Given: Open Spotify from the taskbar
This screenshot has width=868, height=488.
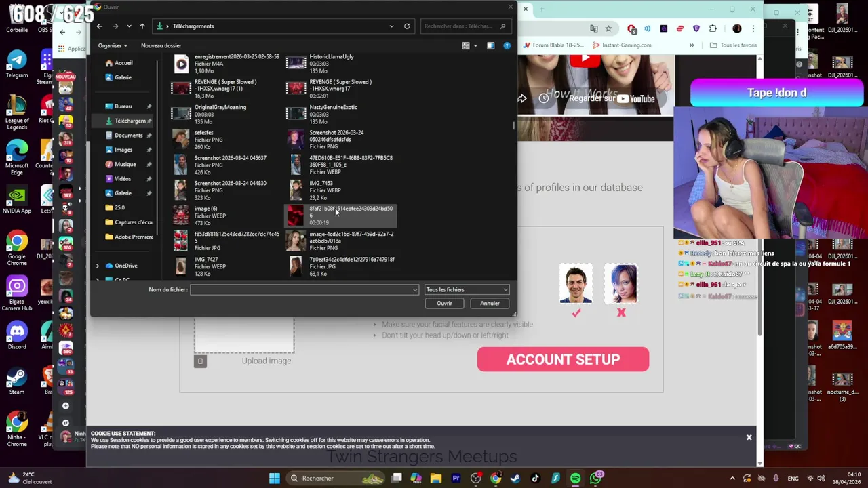Looking at the screenshot, I should point(575,478).
